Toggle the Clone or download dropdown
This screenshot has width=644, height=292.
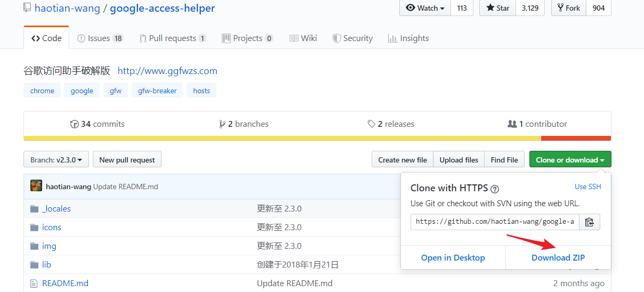[570, 159]
